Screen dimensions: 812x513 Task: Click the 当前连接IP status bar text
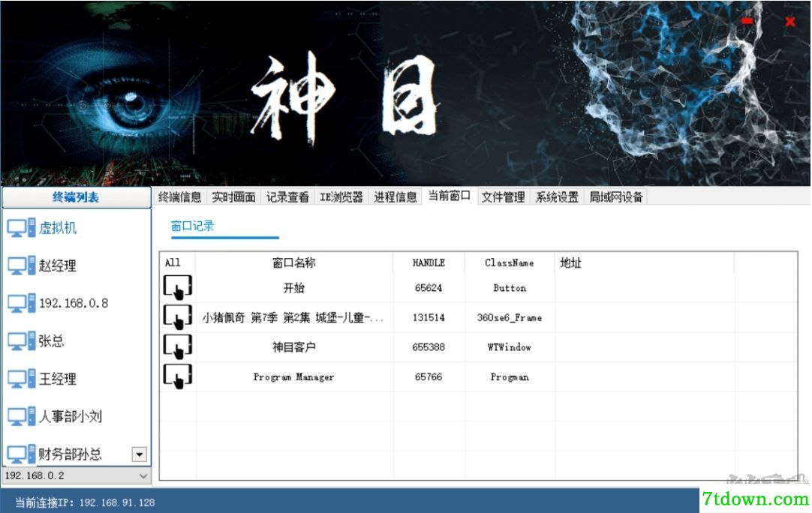click(84, 502)
